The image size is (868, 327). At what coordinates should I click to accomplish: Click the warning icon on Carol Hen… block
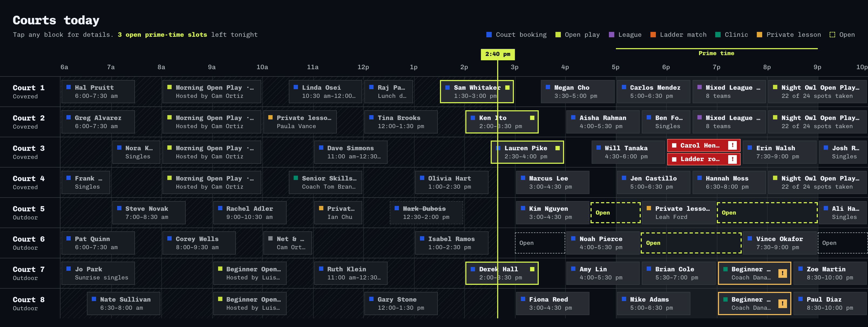[x=732, y=145]
